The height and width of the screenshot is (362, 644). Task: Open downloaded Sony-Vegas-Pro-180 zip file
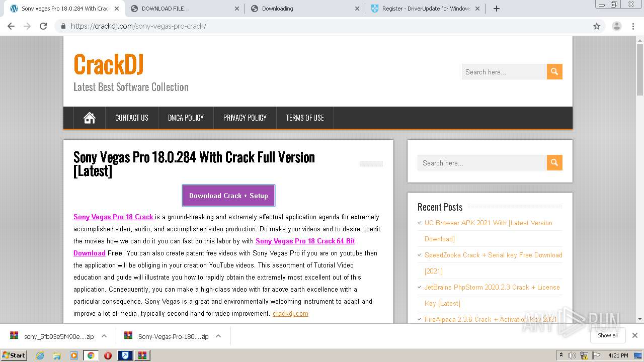[167, 336]
